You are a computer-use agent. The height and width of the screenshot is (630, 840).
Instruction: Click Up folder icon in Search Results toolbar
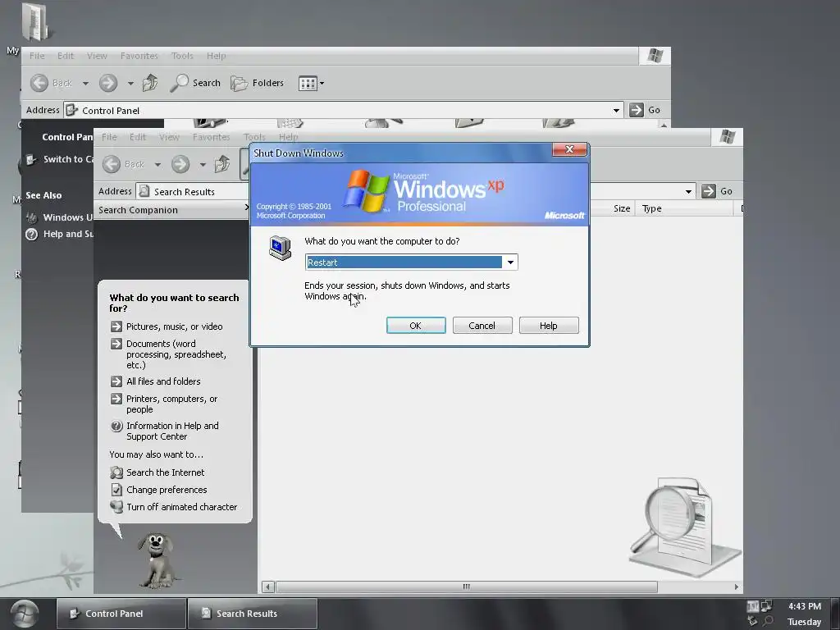coord(221,164)
